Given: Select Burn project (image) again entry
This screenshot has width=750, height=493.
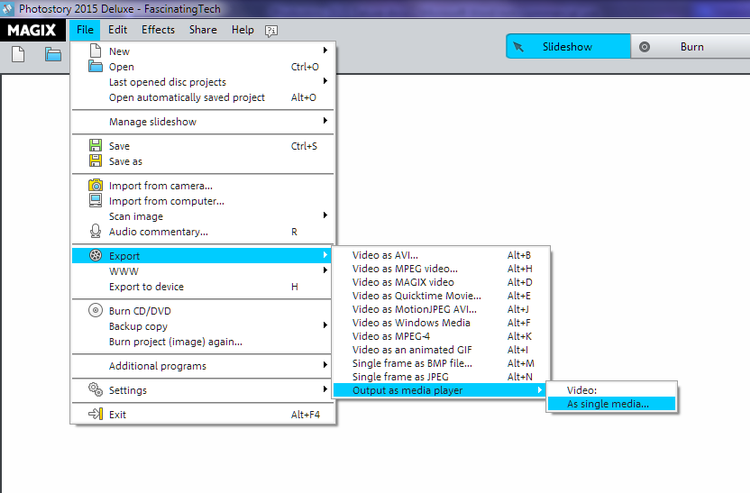Looking at the screenshot, I should pos(203,341).
